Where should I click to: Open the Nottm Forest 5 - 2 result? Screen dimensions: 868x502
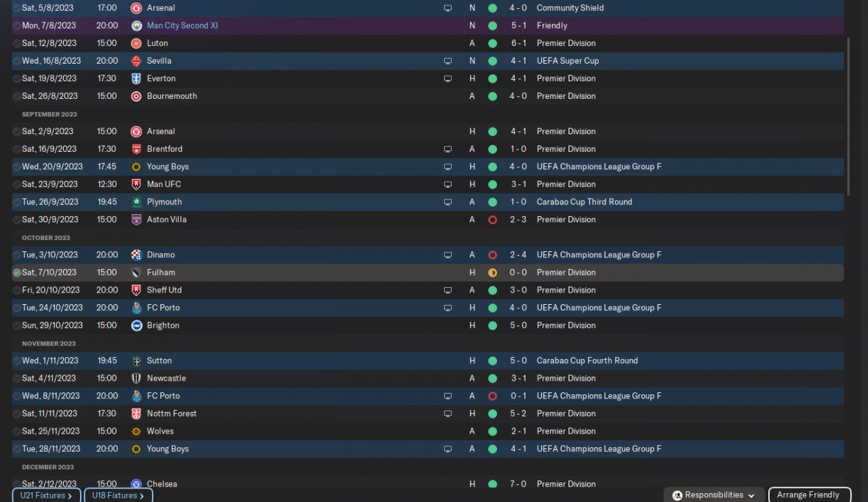518,413
